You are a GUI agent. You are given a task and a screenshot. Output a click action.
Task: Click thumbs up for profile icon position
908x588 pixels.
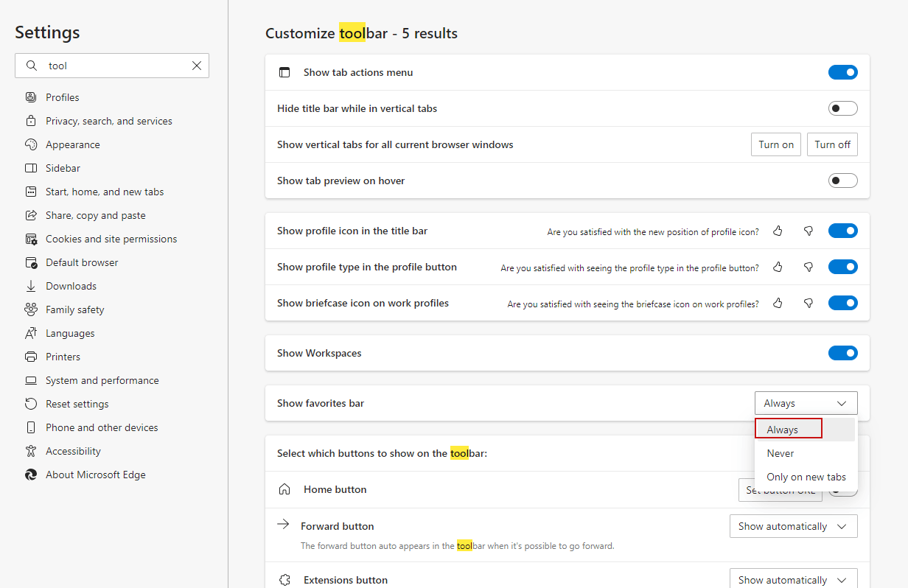tap(778, 231)
